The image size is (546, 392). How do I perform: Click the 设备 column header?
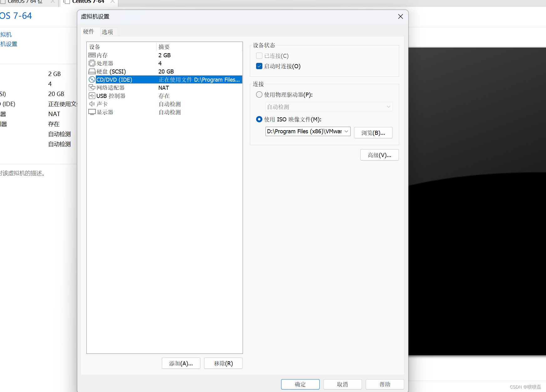[122, 47]
